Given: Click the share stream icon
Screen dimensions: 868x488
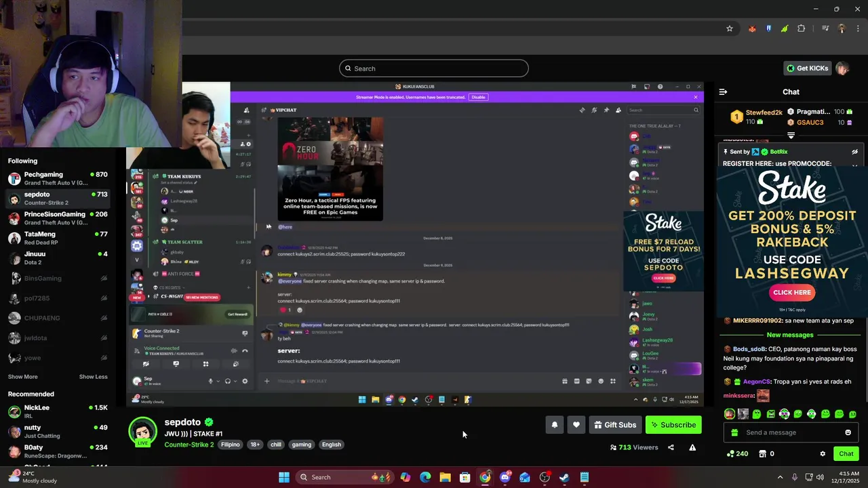Looking at the screenshot, I should (671, 447).
